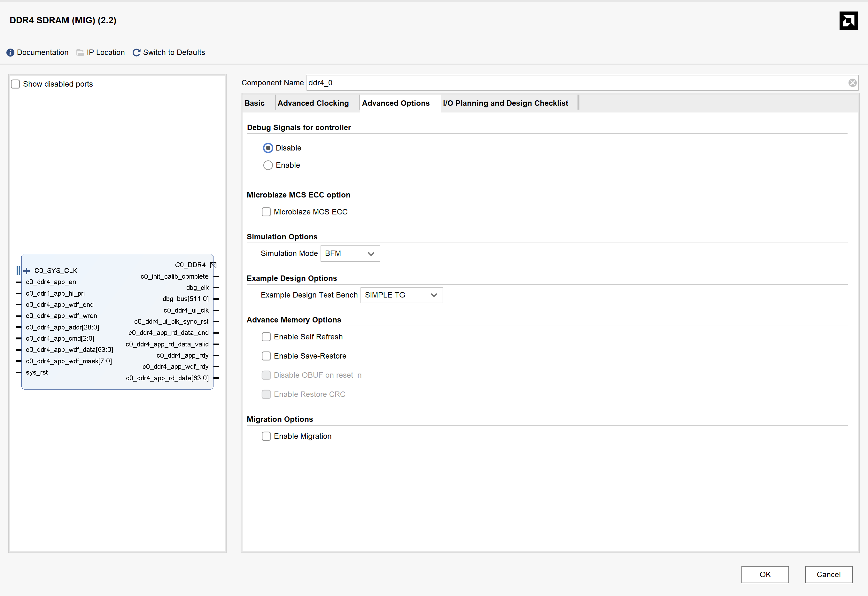Expand the C0_SYS_CLK interface plus icon
The image size is (868, 596).
[x=27, y=271]
